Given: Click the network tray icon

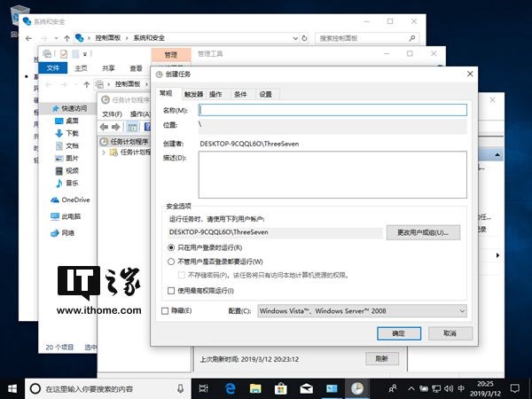Looking at the screenshot, I should [x=436, y=389].
